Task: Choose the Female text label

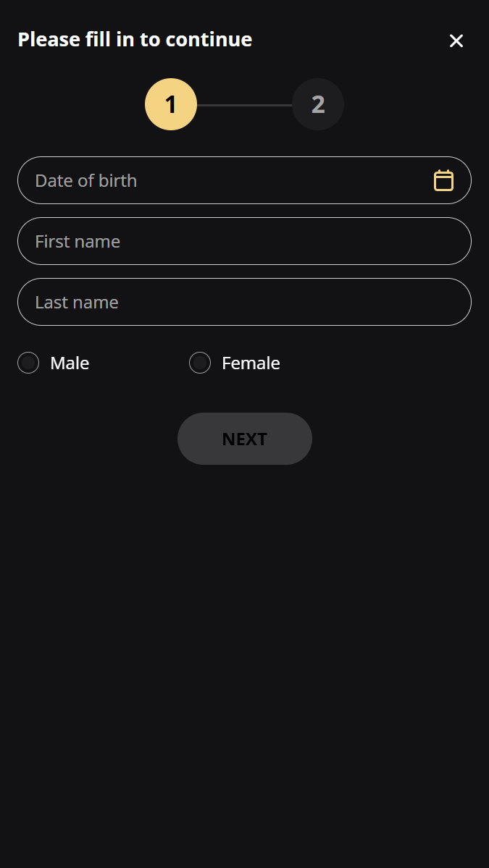Action: tap(251, 363)
